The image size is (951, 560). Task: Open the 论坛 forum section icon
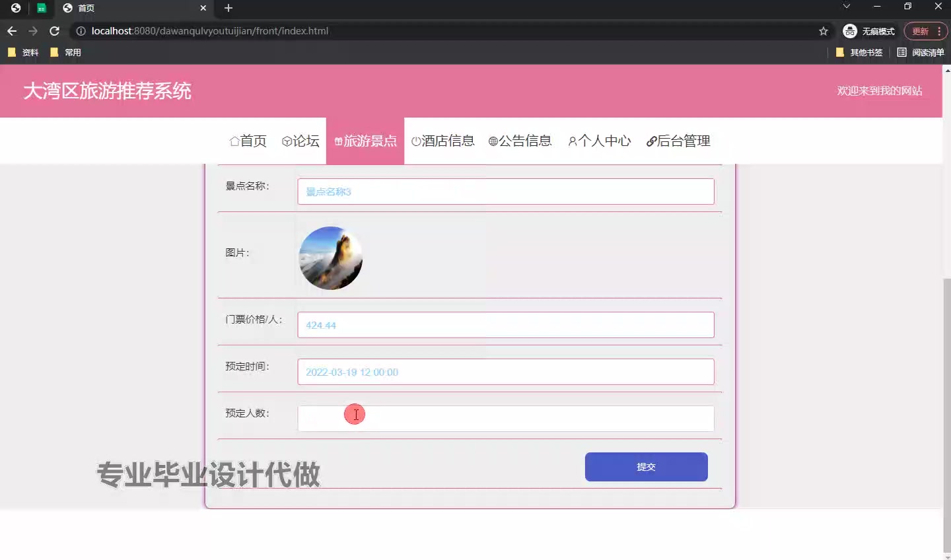(x=287, y=141)
